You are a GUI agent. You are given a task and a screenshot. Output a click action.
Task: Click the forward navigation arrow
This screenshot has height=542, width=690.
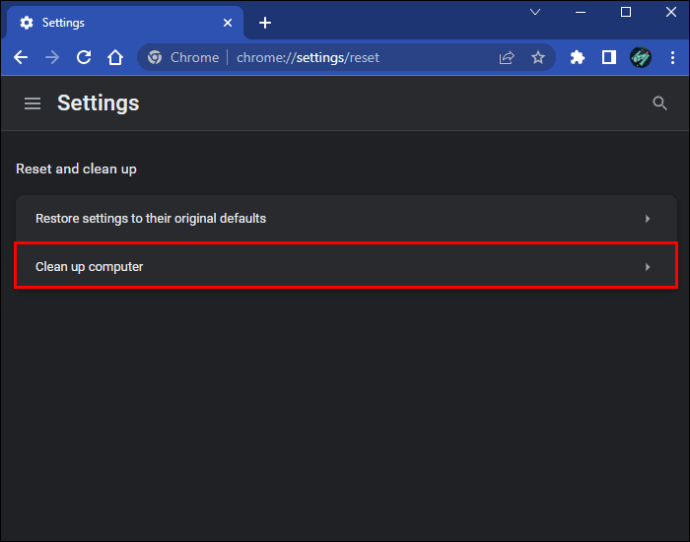[x=52, y=57]
